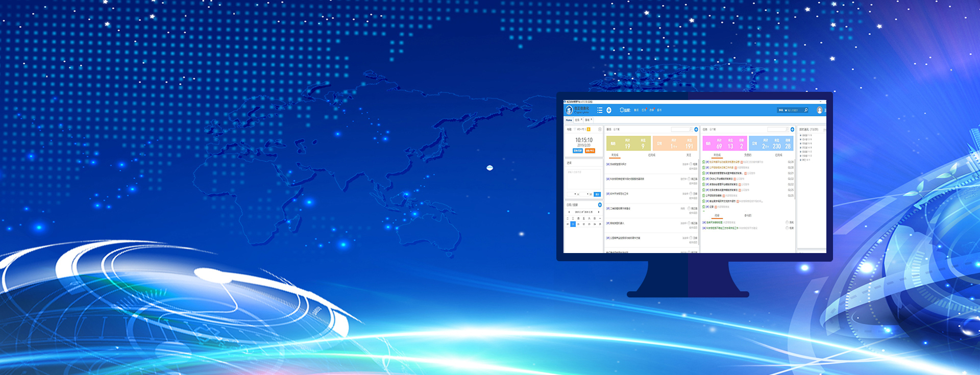Add new task in 任务 panel
The height and width of the screenshot is (375, 980).
(x=792, y=130)
